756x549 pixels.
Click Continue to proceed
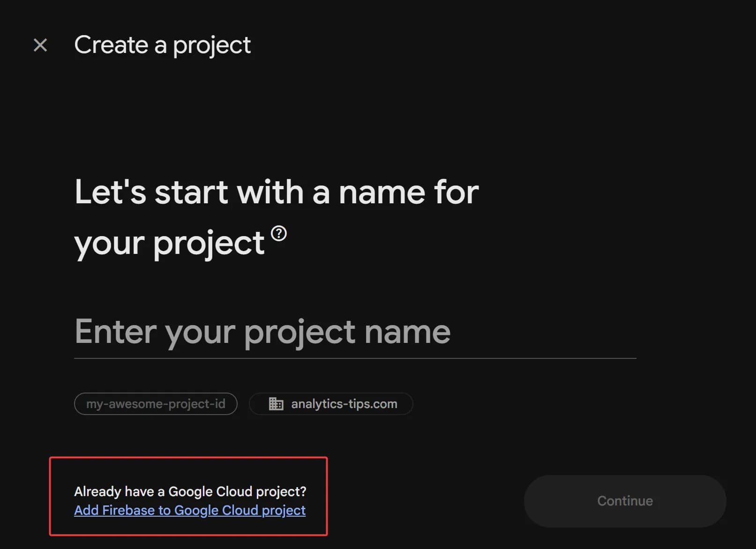coord(624,501)
